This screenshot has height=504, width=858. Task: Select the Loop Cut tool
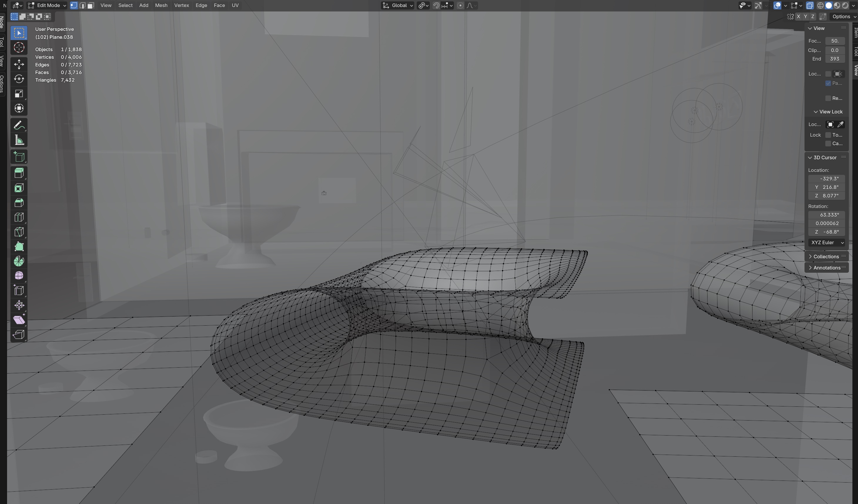[19, 217]
